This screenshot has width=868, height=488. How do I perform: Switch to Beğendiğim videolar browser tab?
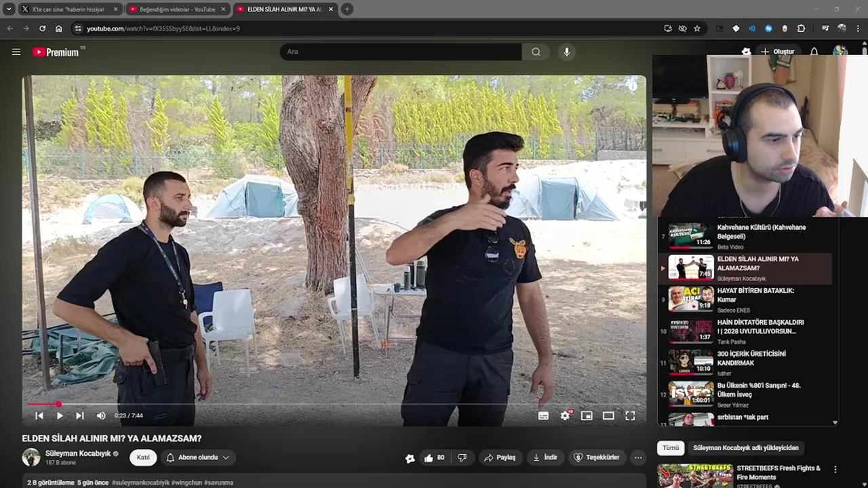click(178, 9)
